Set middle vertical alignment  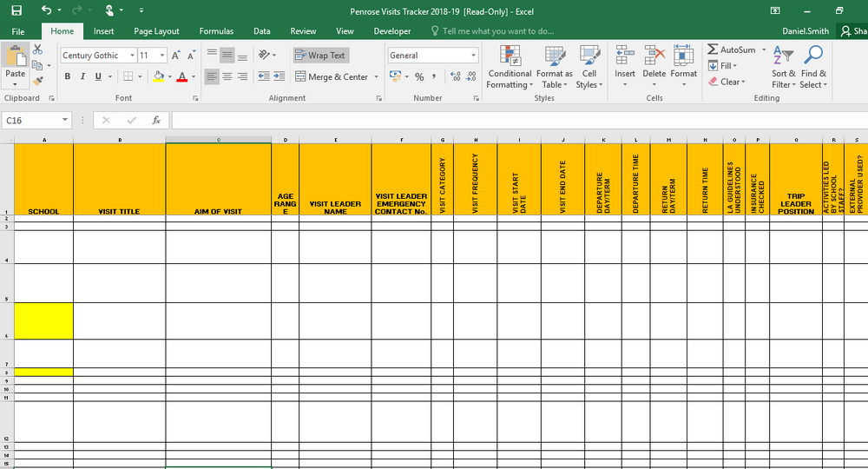227,55
